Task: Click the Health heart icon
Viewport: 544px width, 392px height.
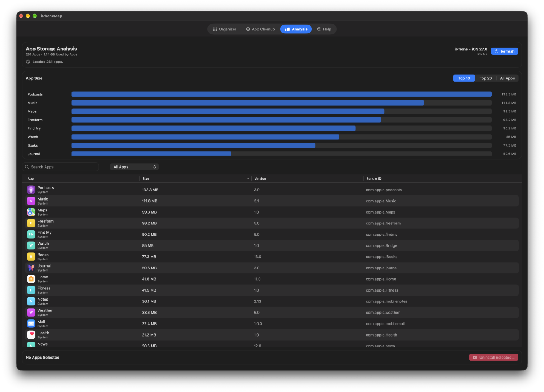Action: coord(31,335)
